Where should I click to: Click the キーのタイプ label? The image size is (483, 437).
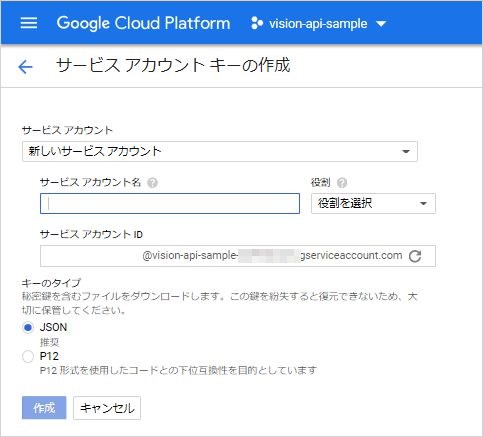pyautogui.click(x=51, y=283)
